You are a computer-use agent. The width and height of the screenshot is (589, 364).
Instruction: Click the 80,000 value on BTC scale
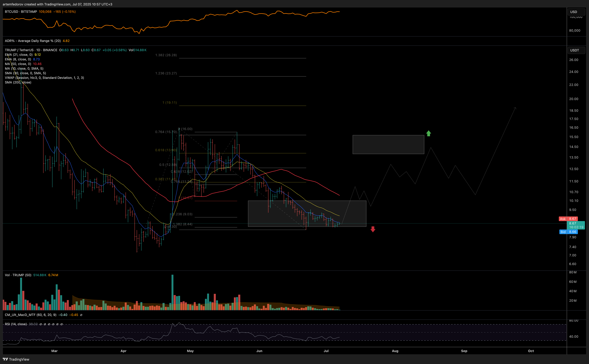(x=575, y=31)
